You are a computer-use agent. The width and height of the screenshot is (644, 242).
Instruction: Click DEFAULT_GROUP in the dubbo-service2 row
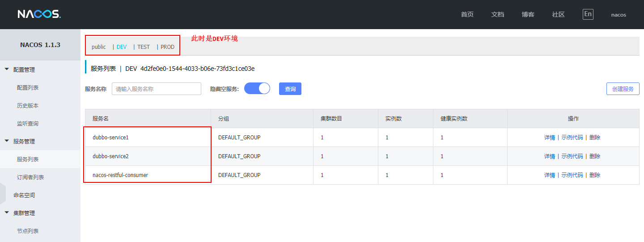pyautogui.click(x=239, y=156)
